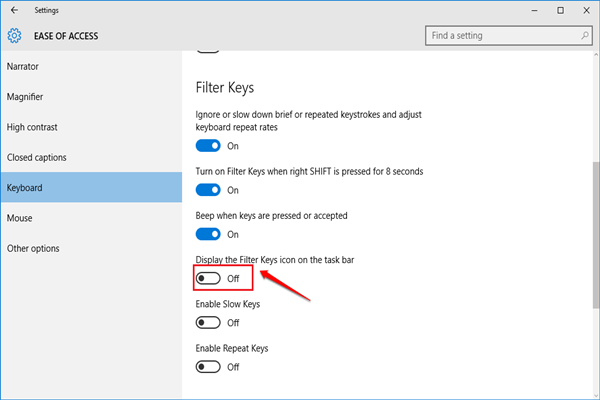This screenshot has height=400, width=600.
Task: Open the Narrator settings page
Action: click(24, 67)
